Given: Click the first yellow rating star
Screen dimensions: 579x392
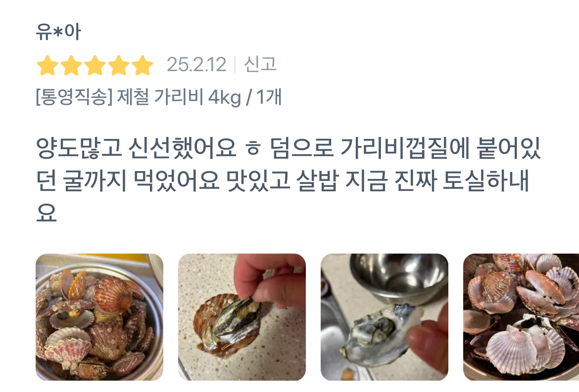Looking at the screenshot, I should 48,65.
